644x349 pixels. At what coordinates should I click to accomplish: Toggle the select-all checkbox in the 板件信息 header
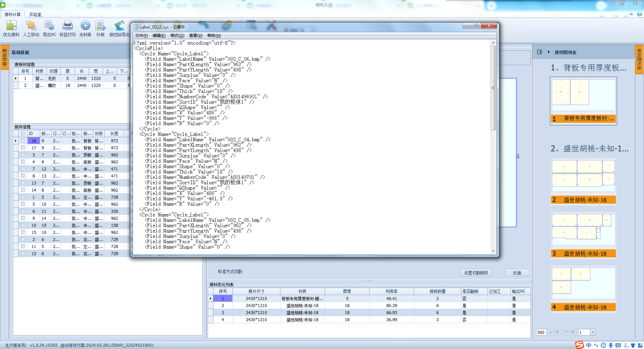point(23,134)
